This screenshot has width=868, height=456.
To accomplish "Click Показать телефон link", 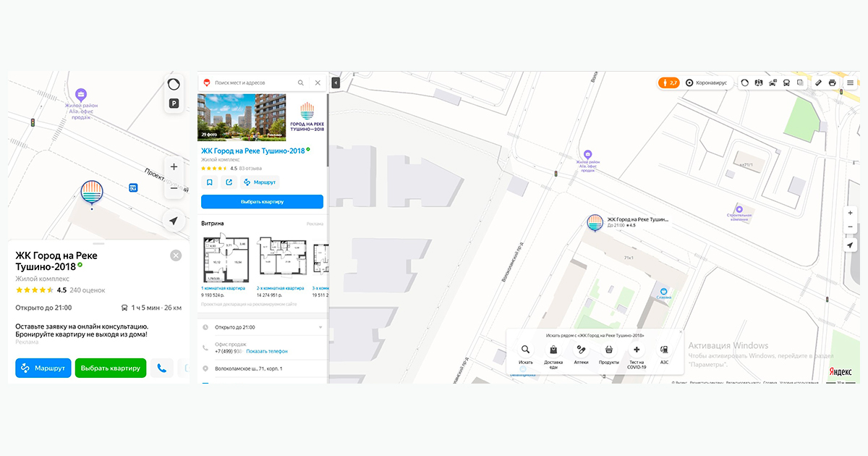I will 267,351.
